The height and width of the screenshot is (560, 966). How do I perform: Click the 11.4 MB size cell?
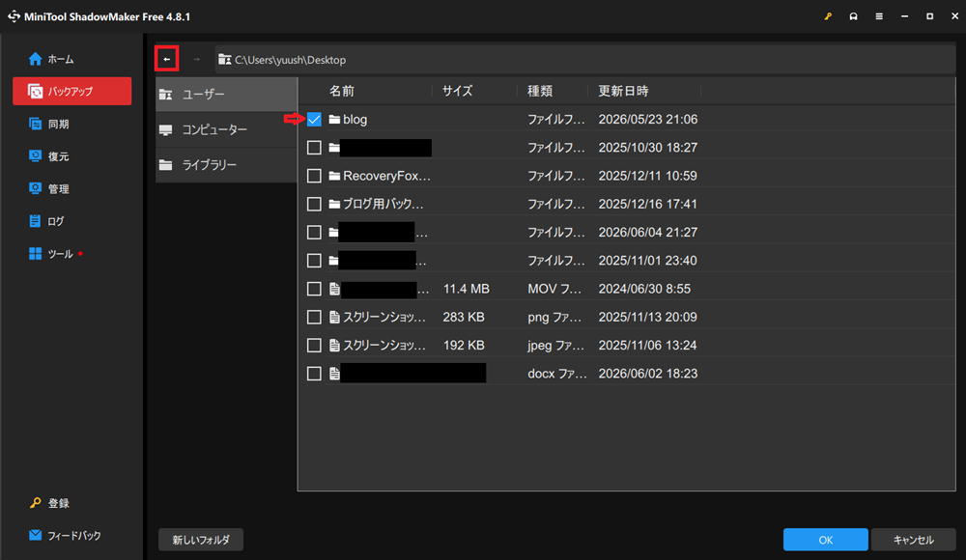(x=467, y=289)
